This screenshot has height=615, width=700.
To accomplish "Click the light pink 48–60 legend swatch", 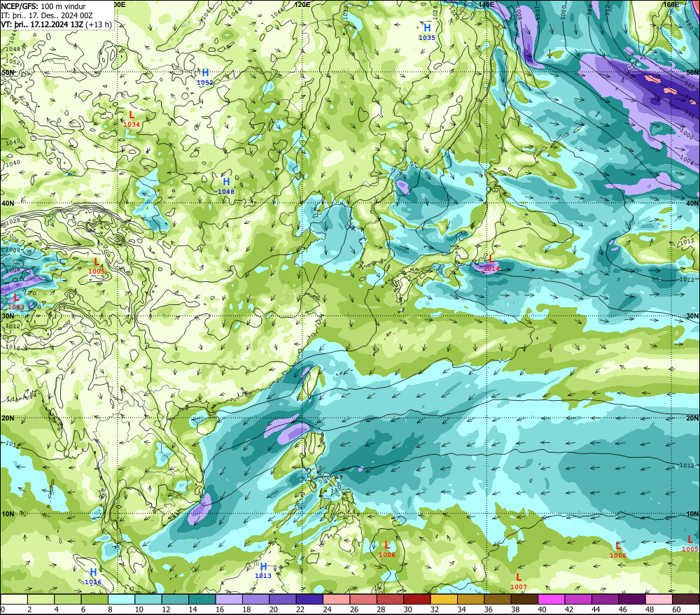I will (x=659, y=599).
